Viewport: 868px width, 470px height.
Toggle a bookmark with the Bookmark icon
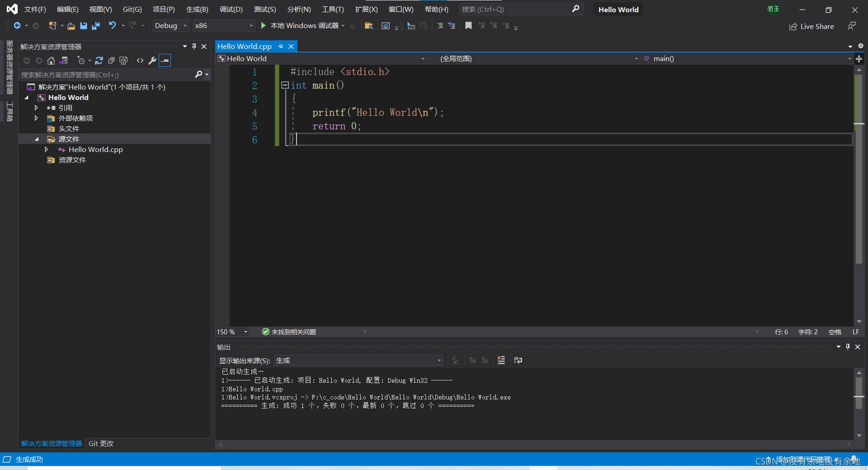point(468,26)
